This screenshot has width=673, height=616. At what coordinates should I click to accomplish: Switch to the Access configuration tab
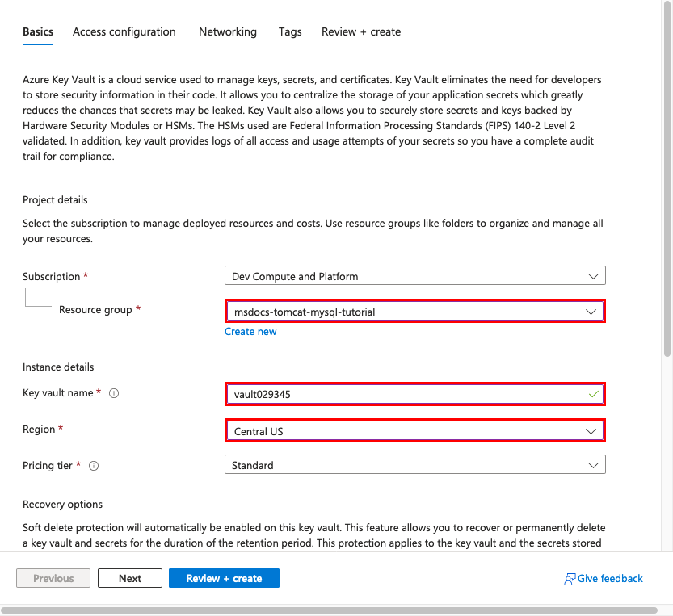coord(124,31)
